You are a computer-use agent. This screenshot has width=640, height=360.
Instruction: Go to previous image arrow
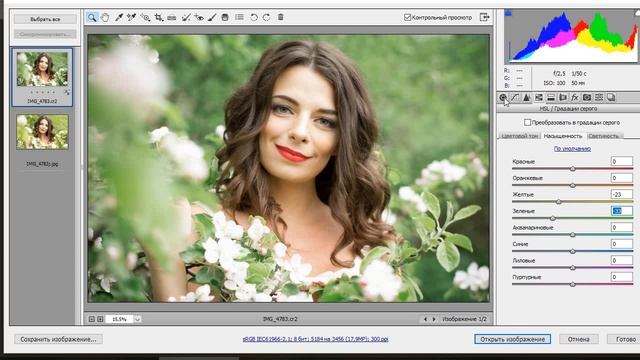[x=425, y=319]
